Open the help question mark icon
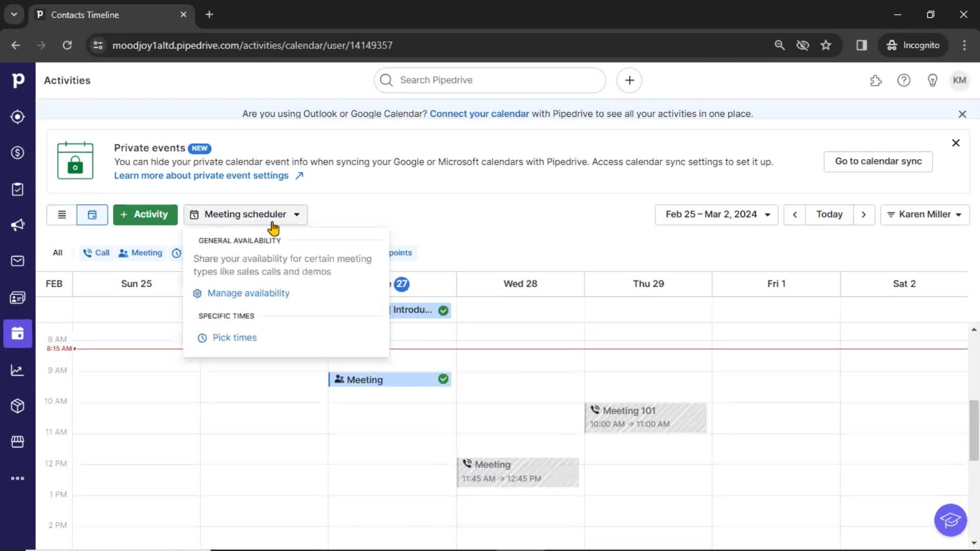The width and height of the screenshot is (980, 551). pos(904,81)
